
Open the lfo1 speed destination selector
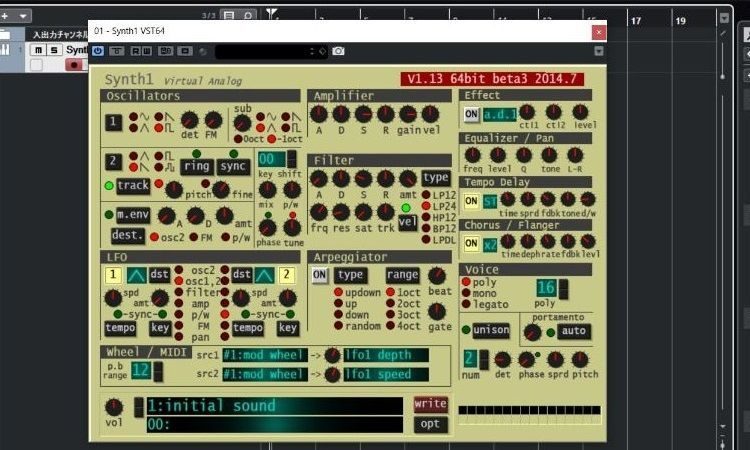(386, 374)
